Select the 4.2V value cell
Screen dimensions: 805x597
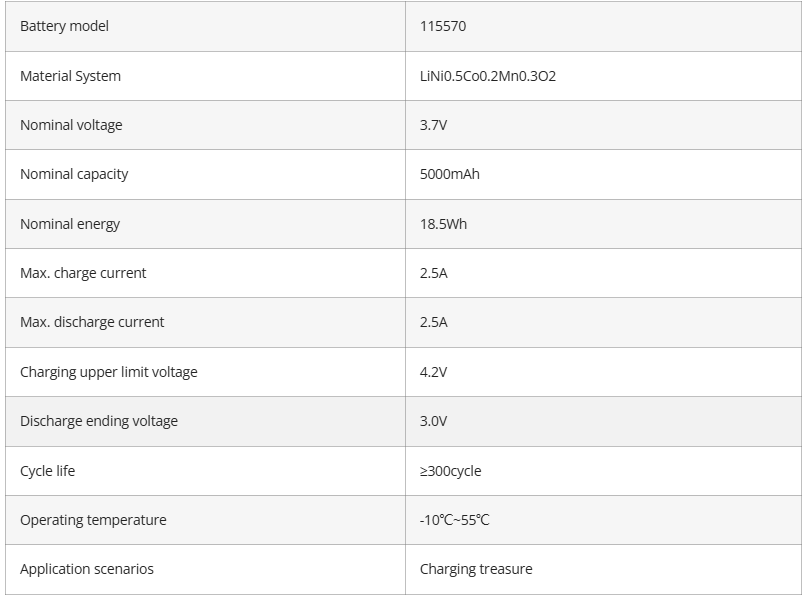click(x=433, y=372)
